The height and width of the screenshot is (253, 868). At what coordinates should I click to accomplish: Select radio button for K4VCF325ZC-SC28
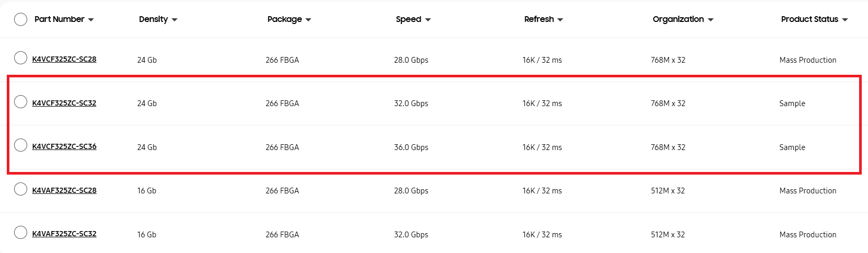pos(20,58)
